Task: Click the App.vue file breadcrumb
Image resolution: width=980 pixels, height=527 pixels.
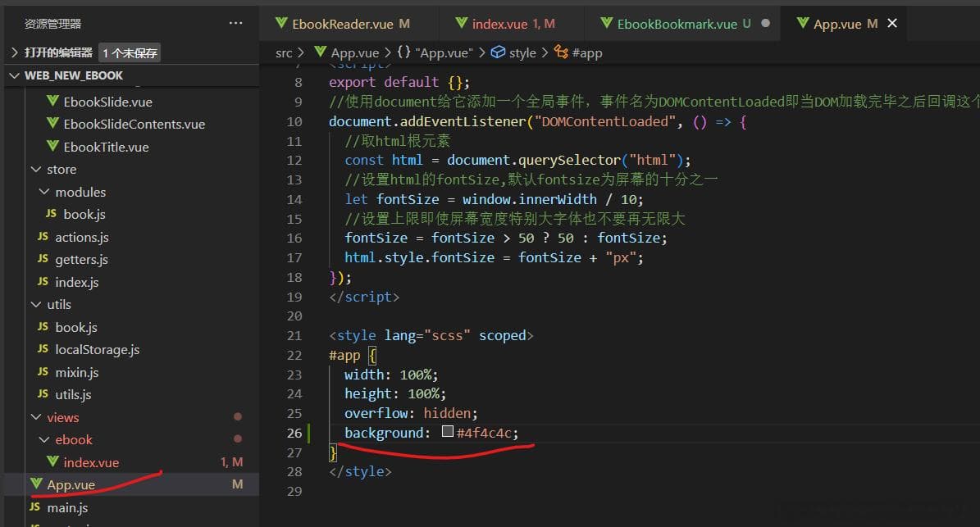Action: (x=354, y=53)
